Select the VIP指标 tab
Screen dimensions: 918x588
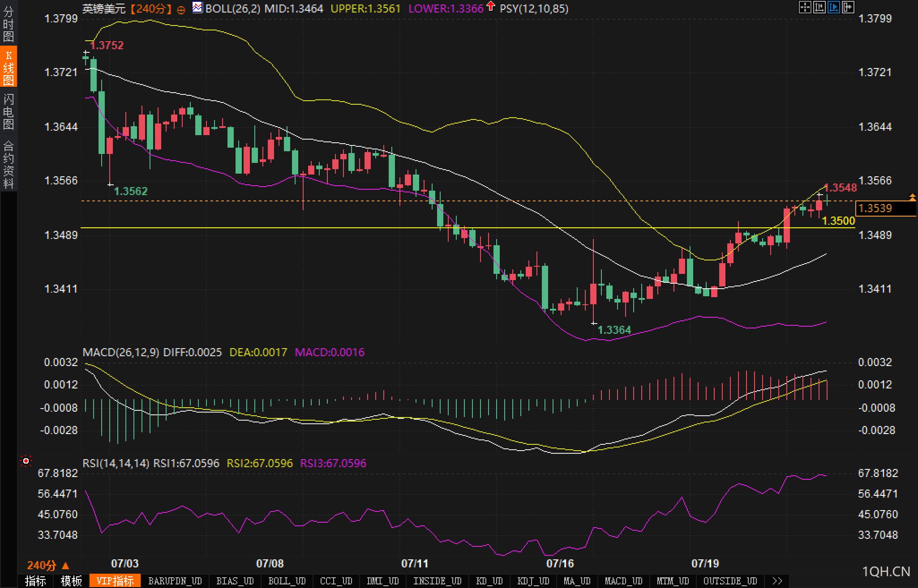click(x=115, y=581)
